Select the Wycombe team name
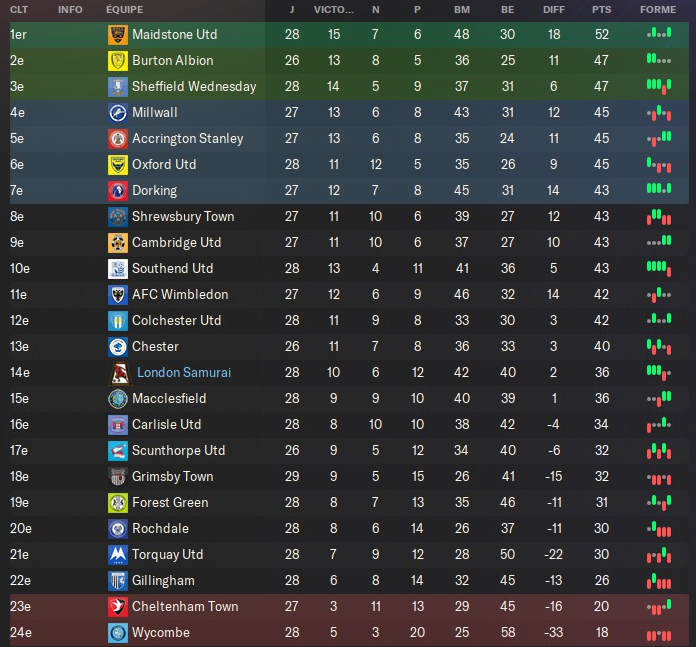The image size is (696, 647). click(x=160, y=633)
